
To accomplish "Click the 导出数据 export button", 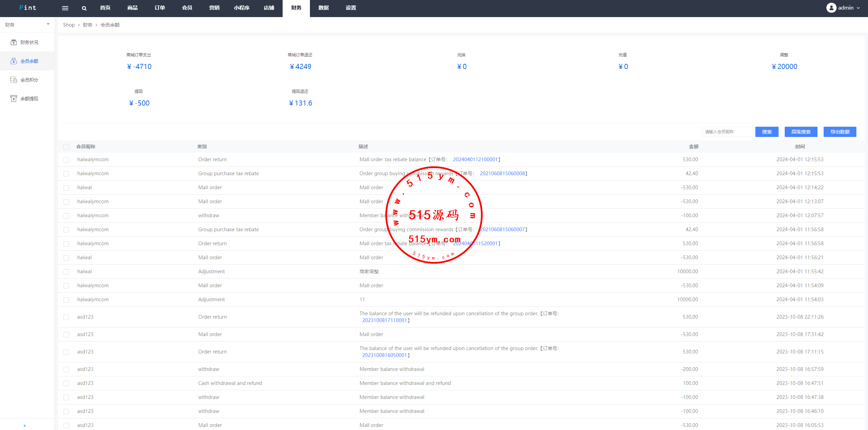I will pos(840,132).
